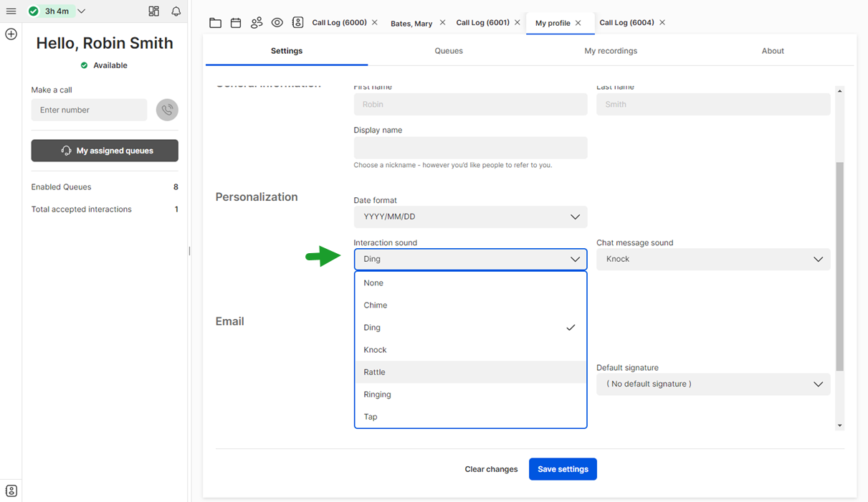Switch to Call Log (6000) tab
868x502 pixels.
339,23
